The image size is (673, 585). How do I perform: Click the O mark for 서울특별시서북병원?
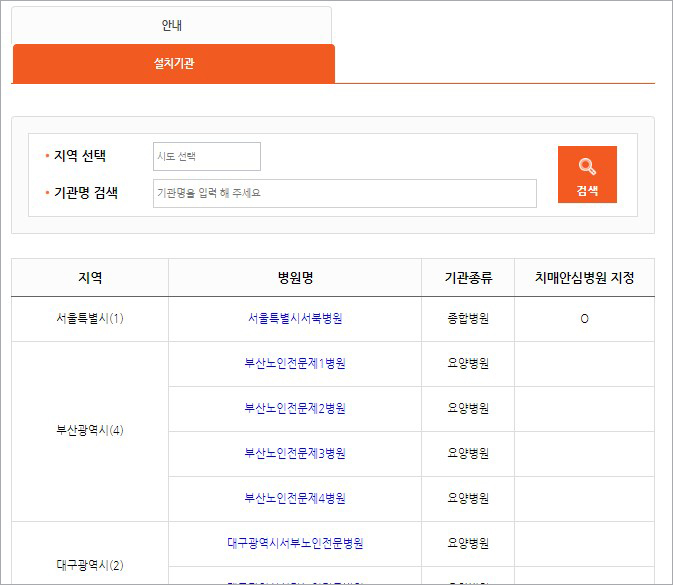584,319
